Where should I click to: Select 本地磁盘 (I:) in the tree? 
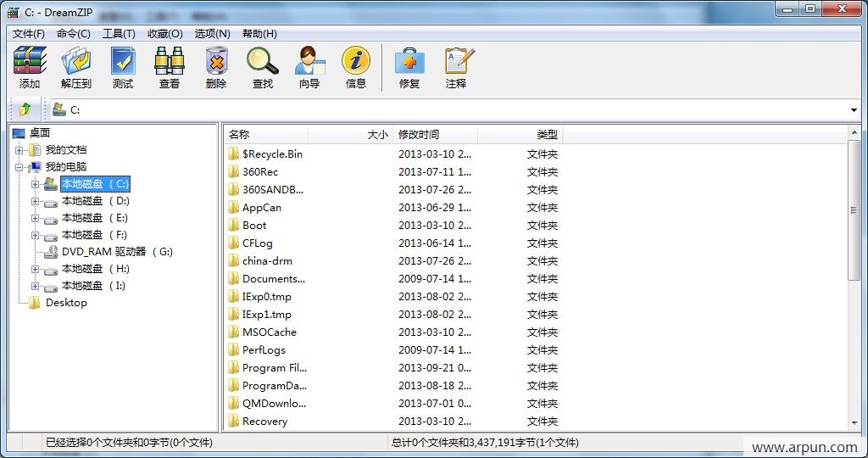coord(94,286)
